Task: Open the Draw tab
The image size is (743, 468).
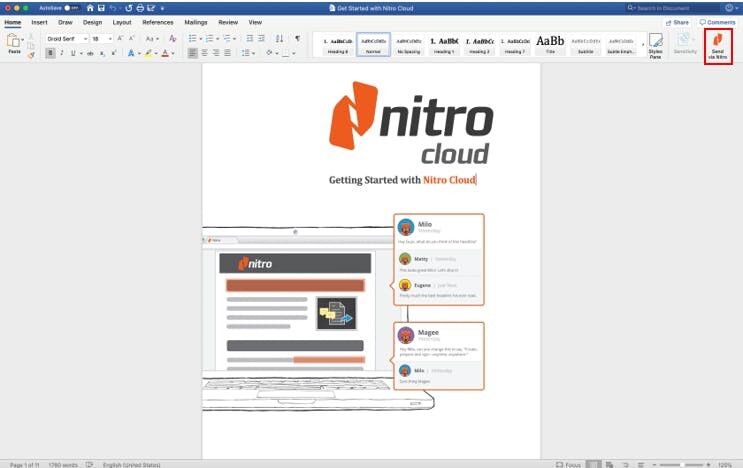Action: point(65,22)
